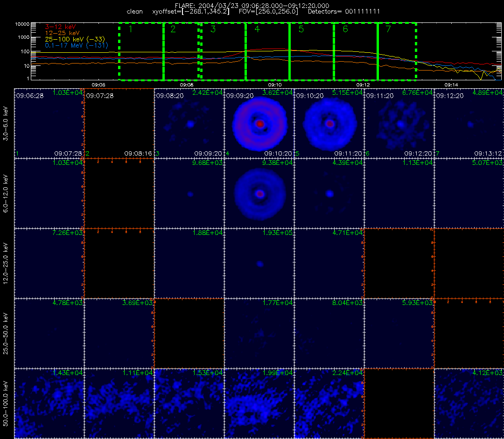
Task: Select the xyoffset value in the header
Action: point(191,12)
